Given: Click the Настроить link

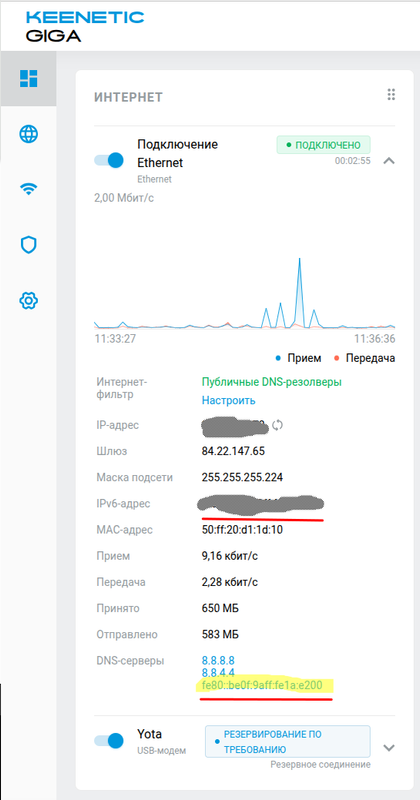Looking at the screenshot, I should click(x=228, y=401).
